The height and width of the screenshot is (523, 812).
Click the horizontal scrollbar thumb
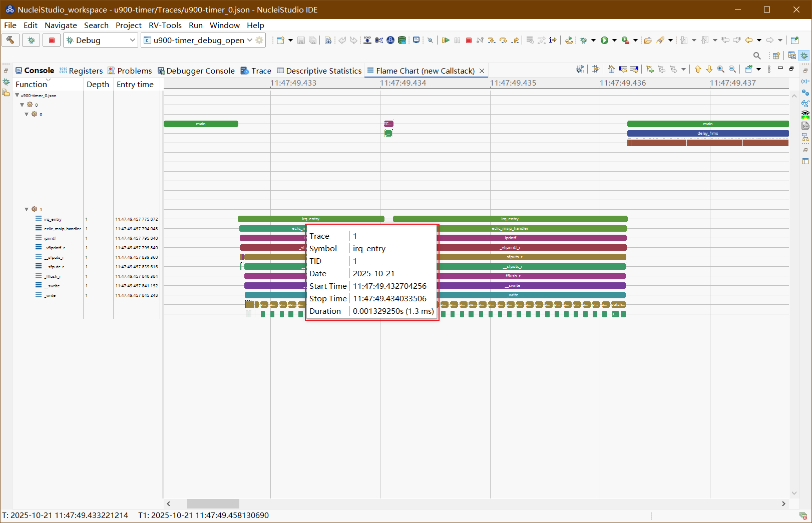213,503
